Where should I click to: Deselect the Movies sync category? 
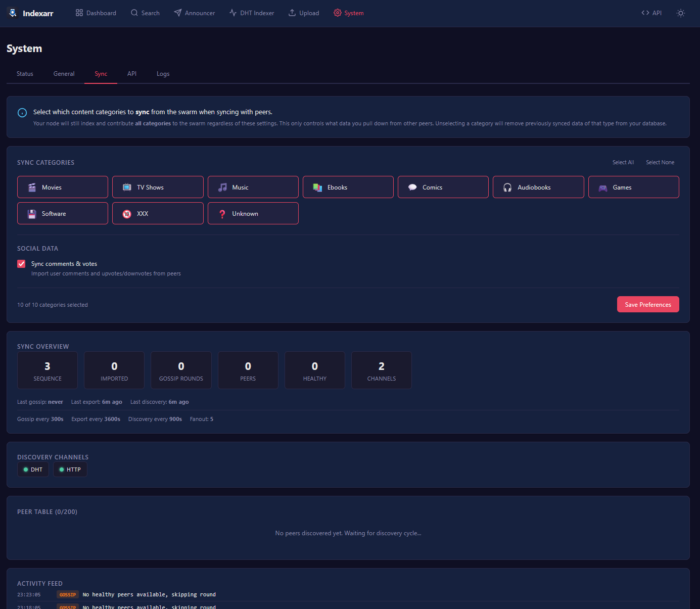tap(63, 187)
